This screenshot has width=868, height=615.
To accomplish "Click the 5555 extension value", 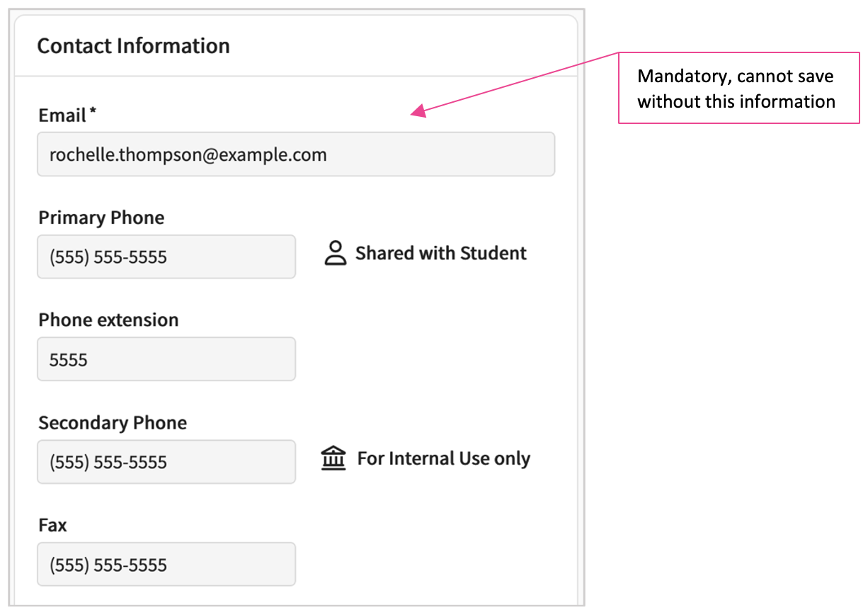I will point(69,360).
